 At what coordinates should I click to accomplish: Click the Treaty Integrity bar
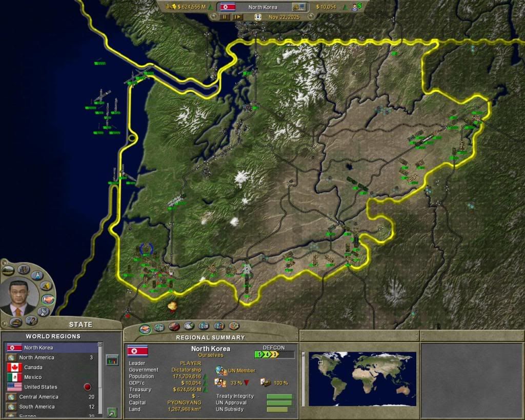(x=280, y=396)
